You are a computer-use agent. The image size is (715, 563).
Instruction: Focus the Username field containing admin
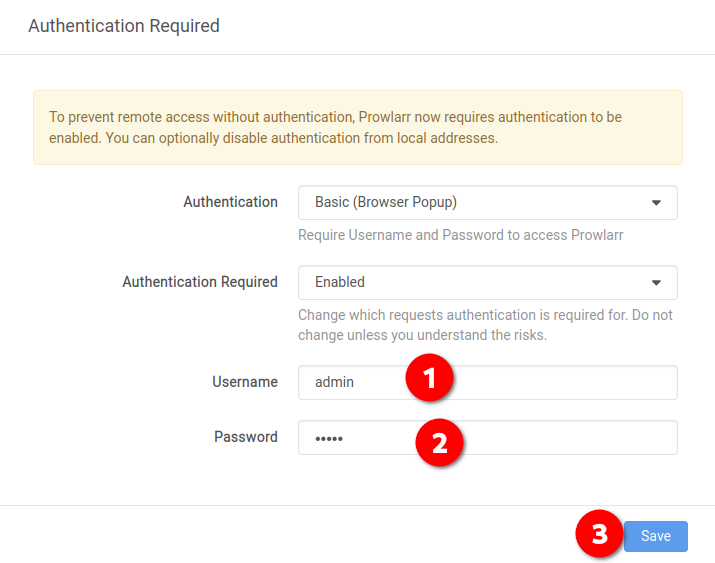[x=487, y=382]
